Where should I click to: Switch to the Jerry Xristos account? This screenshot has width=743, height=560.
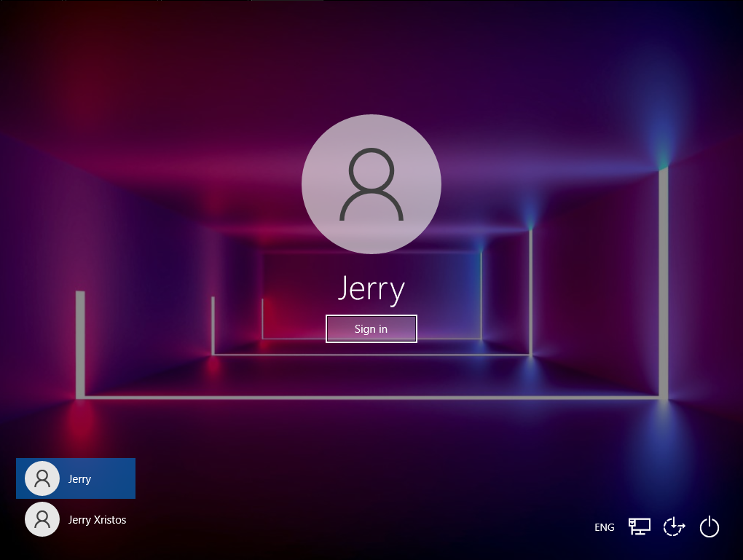pyautogui.click(x=76, y=519)
